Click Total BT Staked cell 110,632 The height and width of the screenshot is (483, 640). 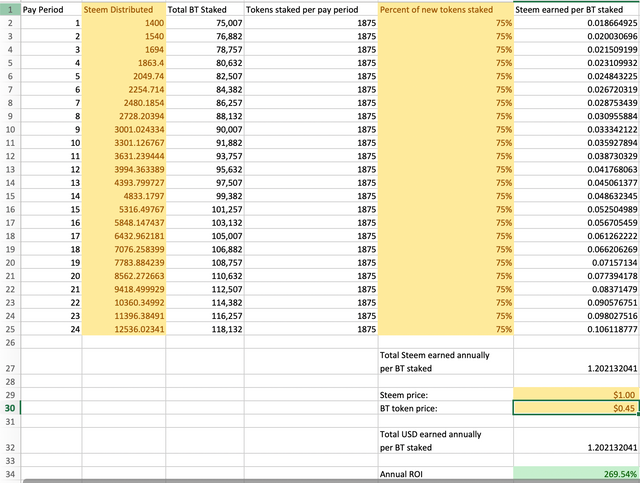pos(205,276)
